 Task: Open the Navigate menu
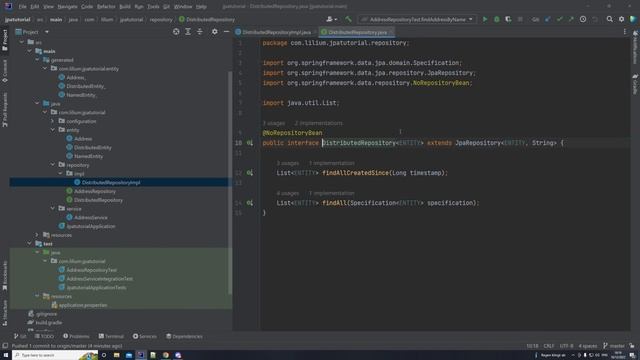pyautogui.click(x=67, y=7)
